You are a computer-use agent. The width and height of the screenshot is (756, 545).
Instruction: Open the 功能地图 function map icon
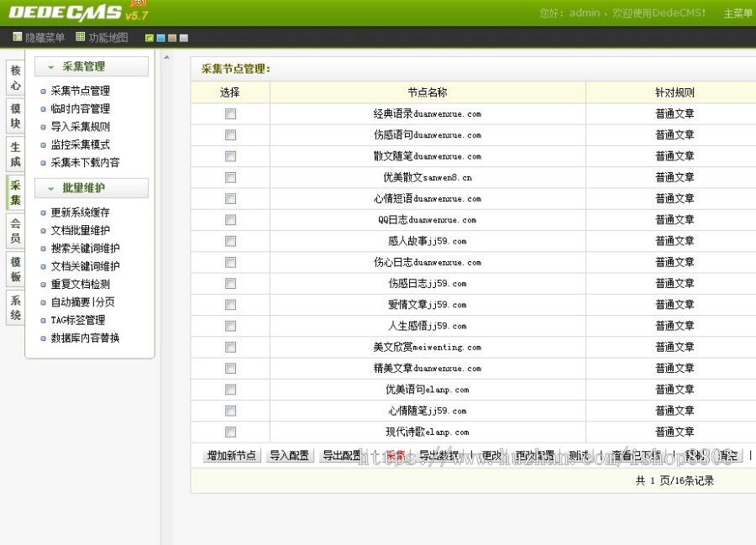[x=79, y=37]
